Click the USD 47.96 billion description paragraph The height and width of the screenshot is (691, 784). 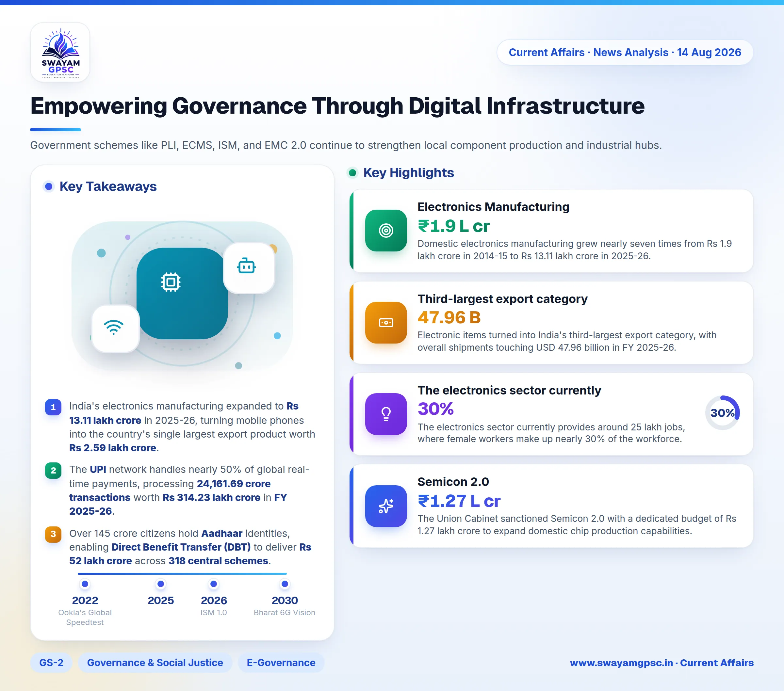pyautogui.click(x=567, y=341)
